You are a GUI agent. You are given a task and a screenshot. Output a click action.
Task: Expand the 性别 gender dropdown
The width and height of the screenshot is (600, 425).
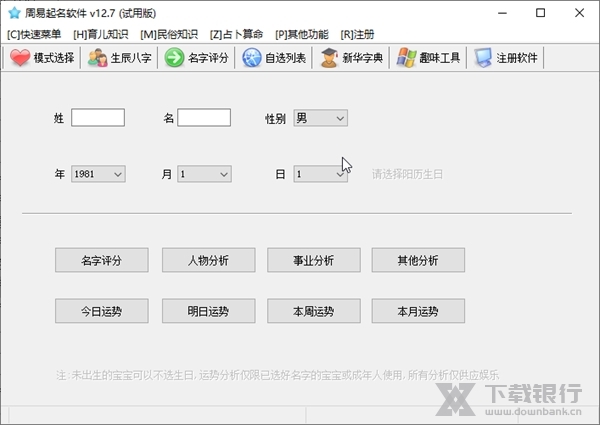point(321,118)
